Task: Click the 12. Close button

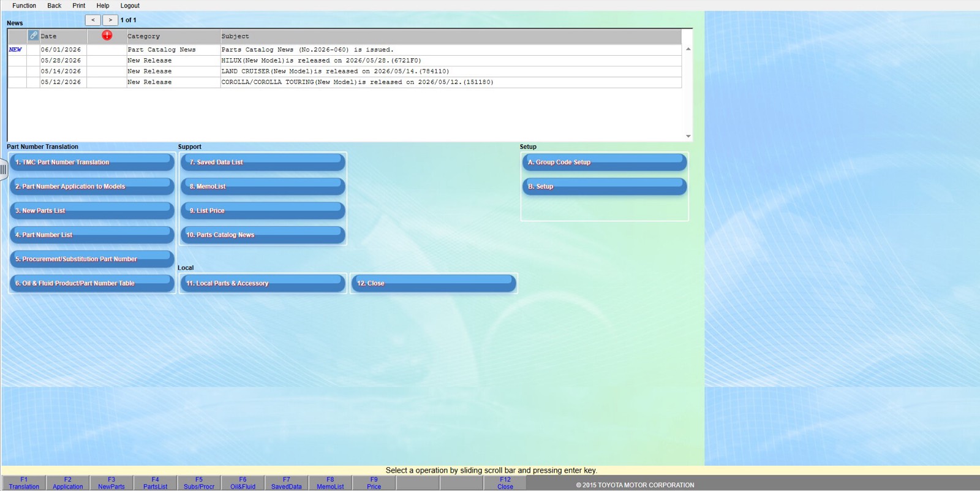Action: (434, 283)
